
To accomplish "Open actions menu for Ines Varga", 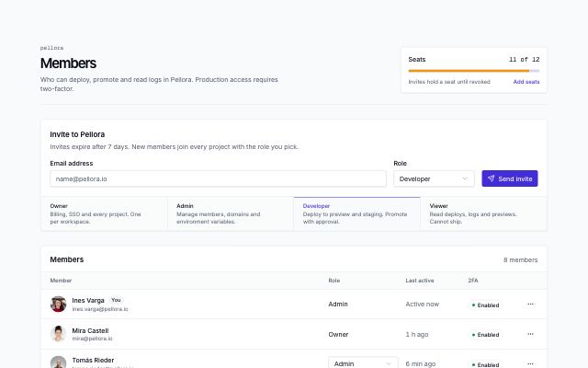I will click(x=530, y=305).
